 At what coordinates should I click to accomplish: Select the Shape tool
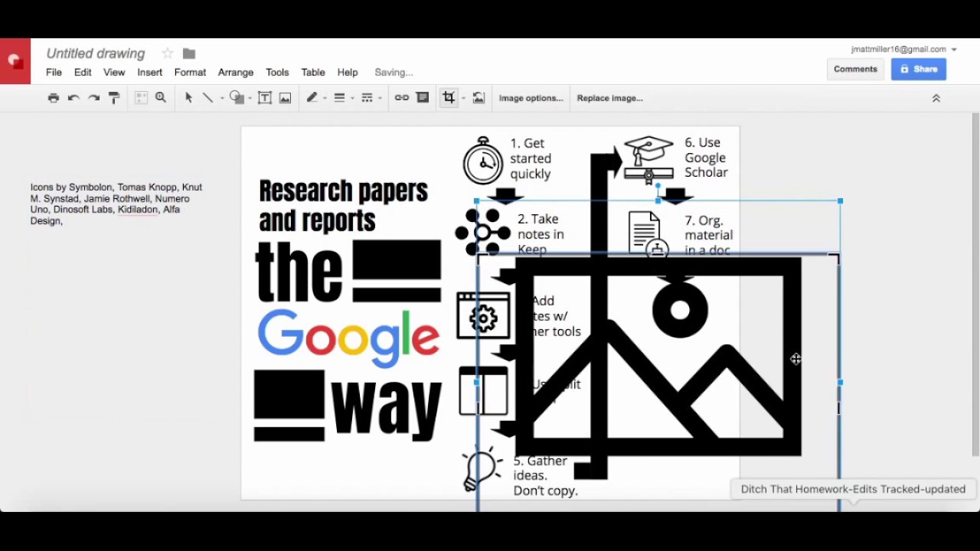(237, 98)
